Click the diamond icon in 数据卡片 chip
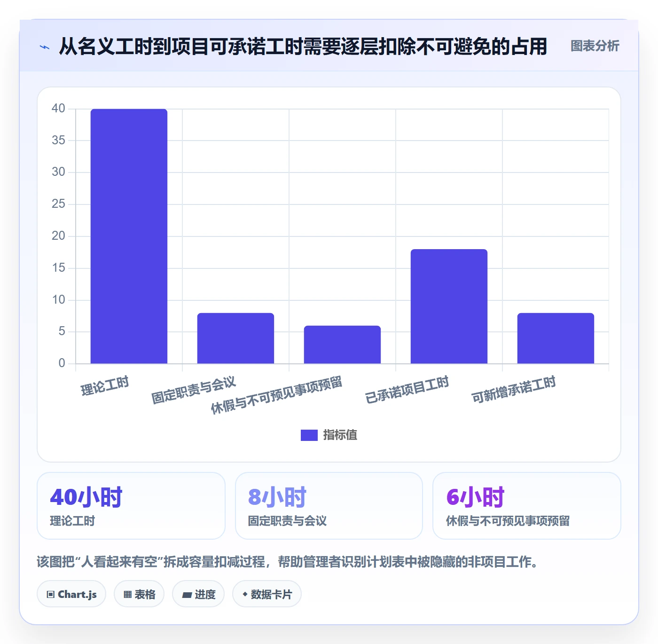 [x=245, y=594]
